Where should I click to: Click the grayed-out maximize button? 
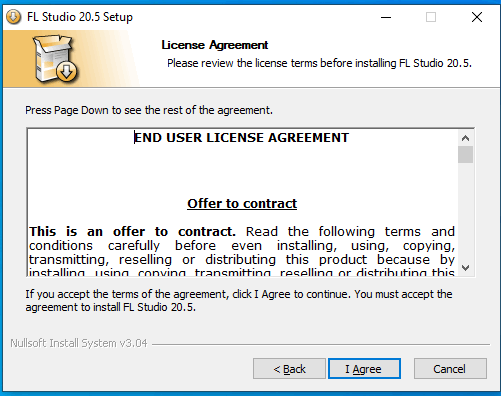click(x=431, y=17)
